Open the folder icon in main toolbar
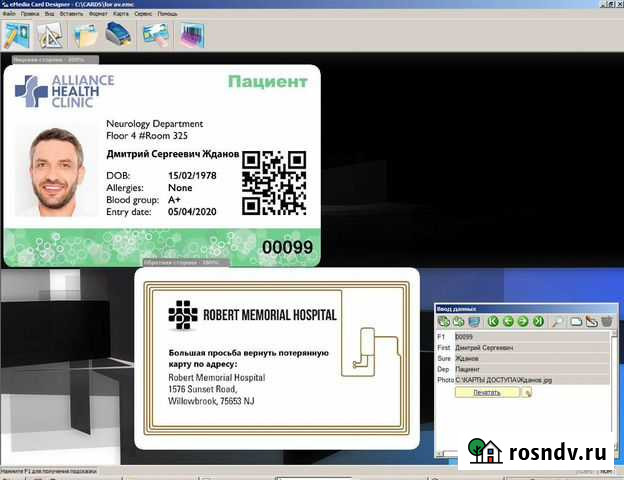624x480 pixels. pos(86,36)
